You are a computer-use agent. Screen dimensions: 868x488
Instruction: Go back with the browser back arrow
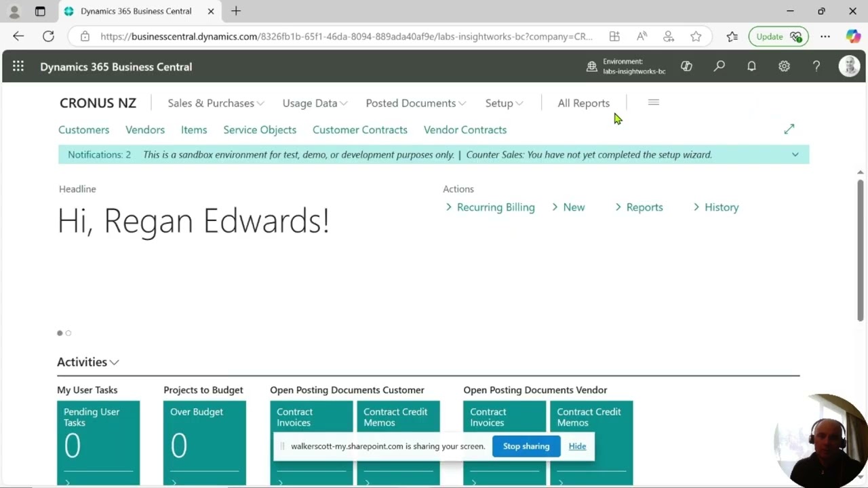click(18, 37)
